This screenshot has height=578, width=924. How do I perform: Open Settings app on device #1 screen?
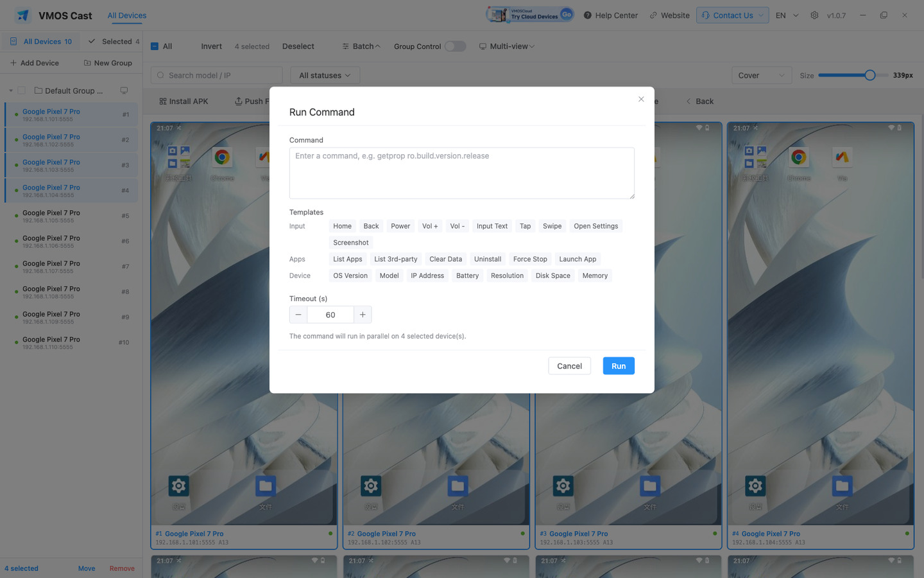click(x=178, y=486)
